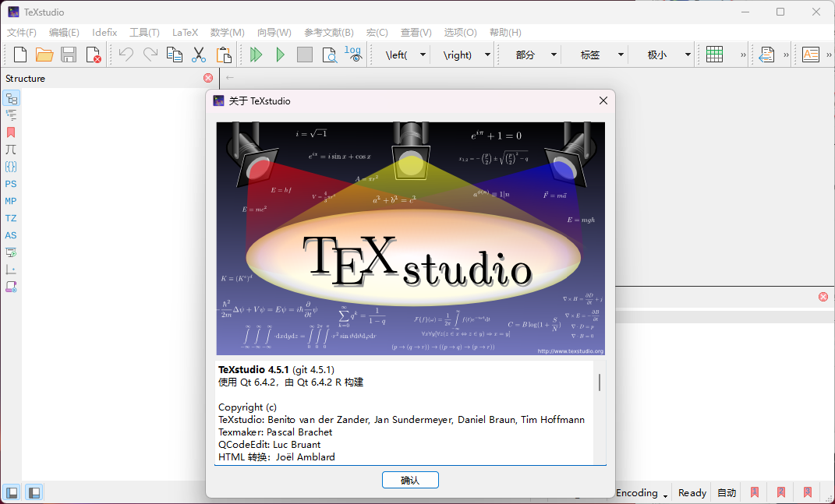This screenshot has height=504, width=835.
Task: Insert a table using the green grid icon
Action: pyautogui.click(x=714, y=55)
